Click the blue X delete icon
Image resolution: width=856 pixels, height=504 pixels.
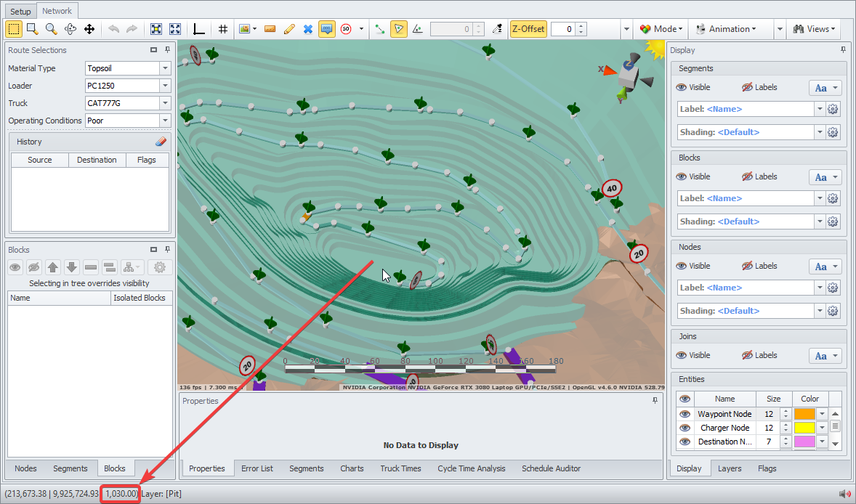[x=307, y=29]
